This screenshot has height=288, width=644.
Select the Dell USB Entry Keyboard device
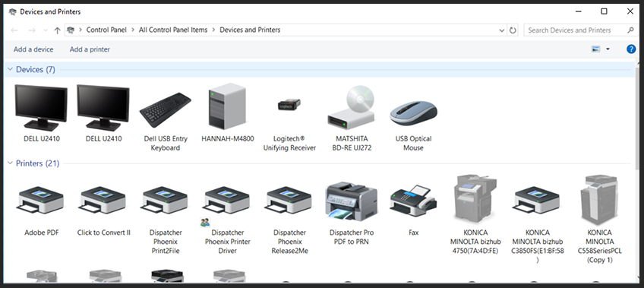165,110
